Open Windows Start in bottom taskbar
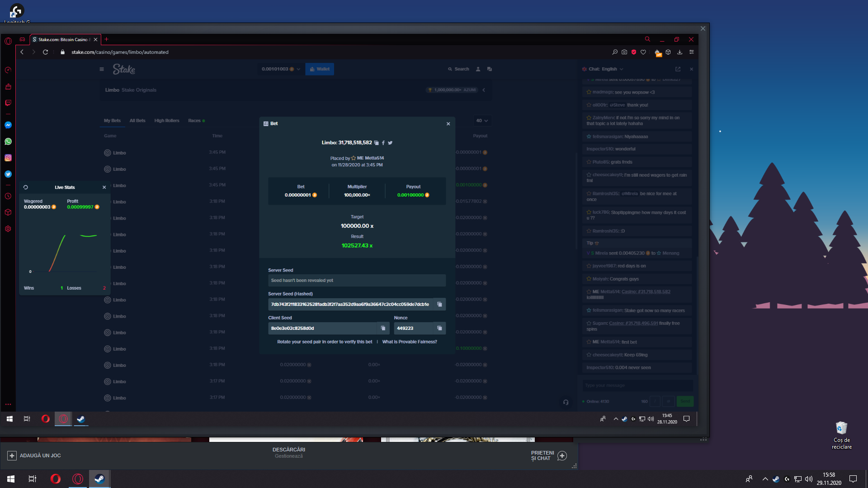This screenshot has width=868, height=488. point(11,479)
